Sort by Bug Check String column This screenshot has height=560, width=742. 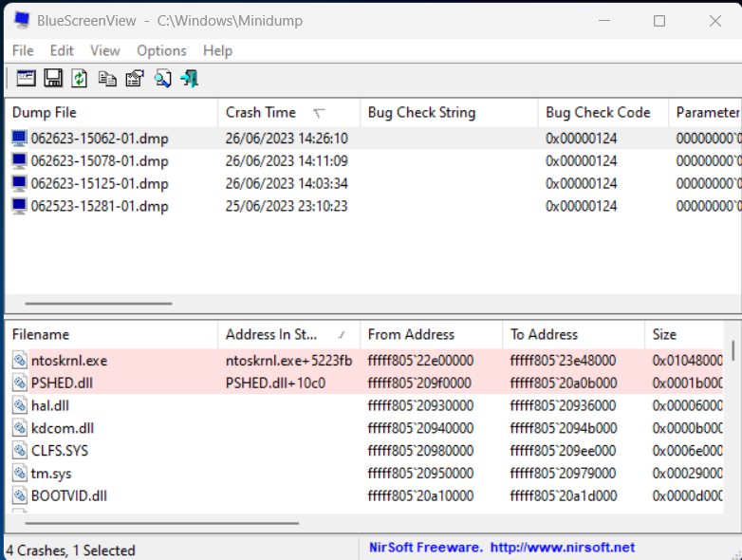[x=449, y=113]
